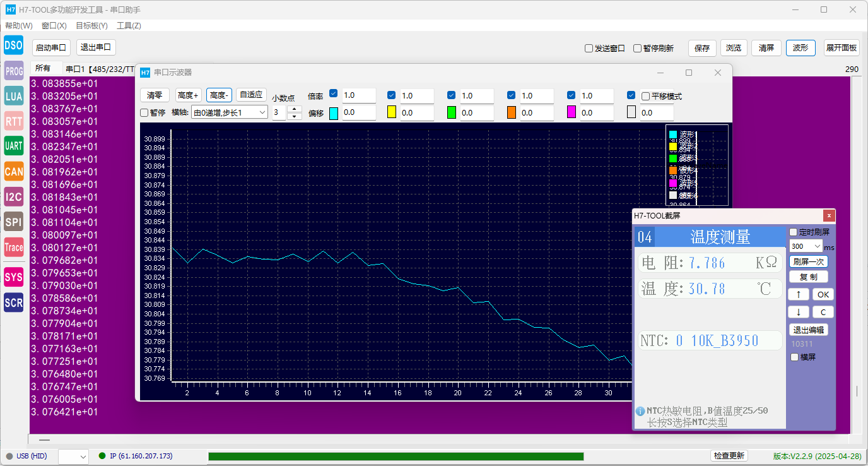Enable the 定时刷屏 checkbox
The image size is (868, 466).
794,232
